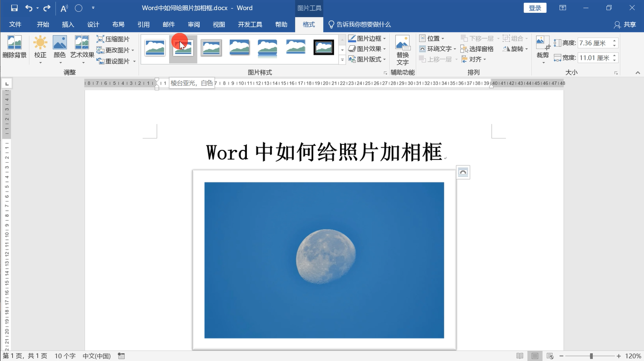Screen dimensions: 644x361
Task: Switch to the 布局 tab
Action: click(118, 25)
